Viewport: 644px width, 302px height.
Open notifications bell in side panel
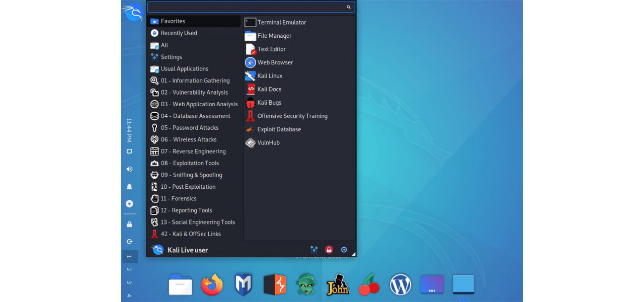coord(129,186)
